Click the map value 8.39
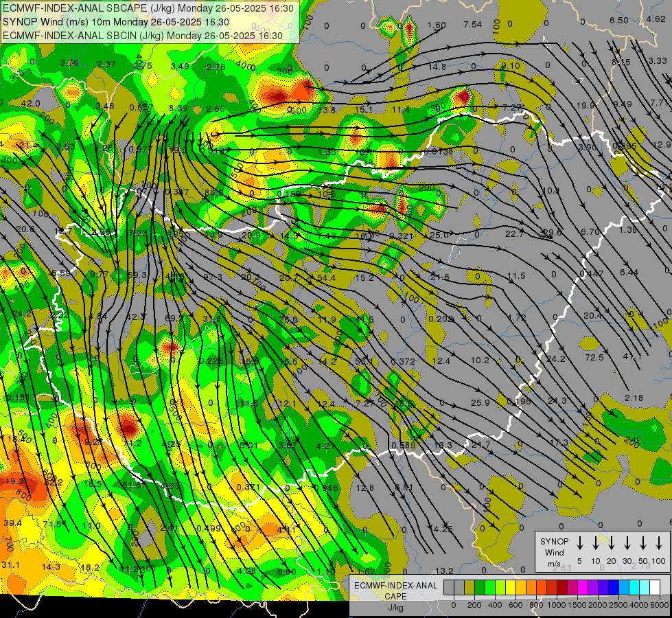This screenshot has height=618, width=672. click(x=178, y=108)
